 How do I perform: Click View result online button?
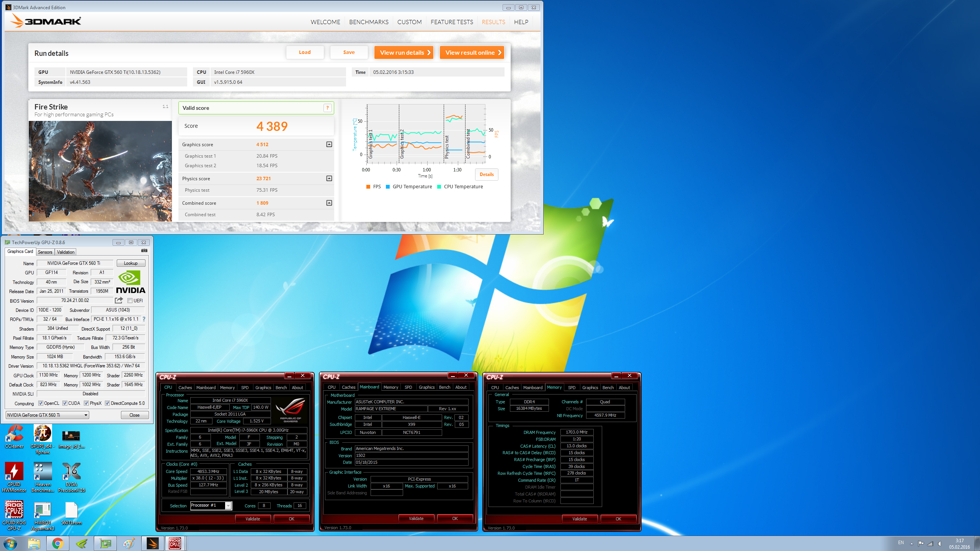click(x=472, y=52)
